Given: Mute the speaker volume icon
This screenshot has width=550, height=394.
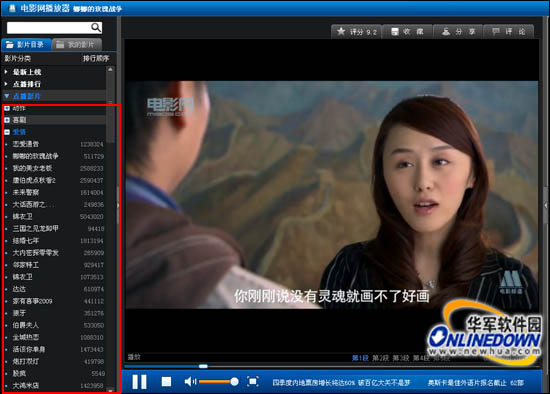Looking at the screenshot, I should (x=190, y=381).
